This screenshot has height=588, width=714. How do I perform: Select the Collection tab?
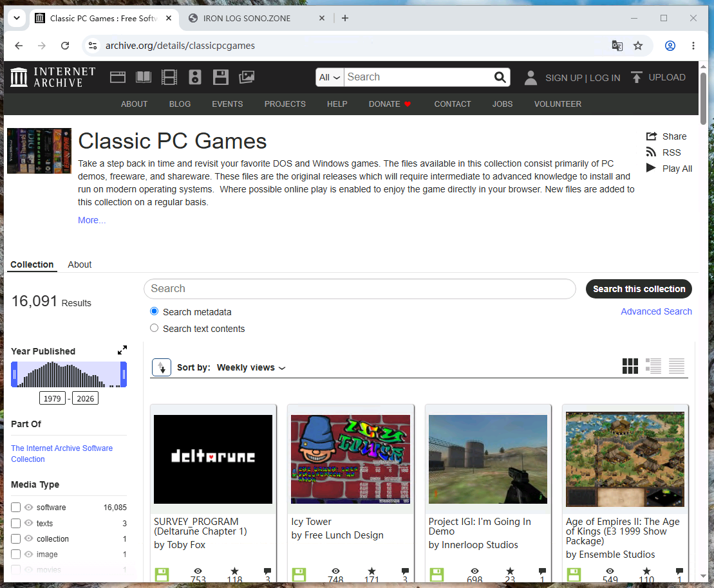pos(32,264)
